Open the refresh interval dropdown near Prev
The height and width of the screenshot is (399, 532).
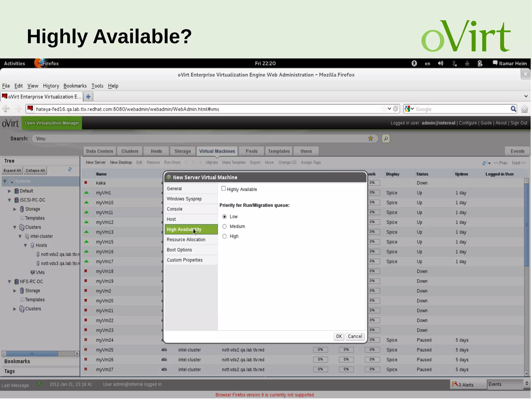coord(489,163)
